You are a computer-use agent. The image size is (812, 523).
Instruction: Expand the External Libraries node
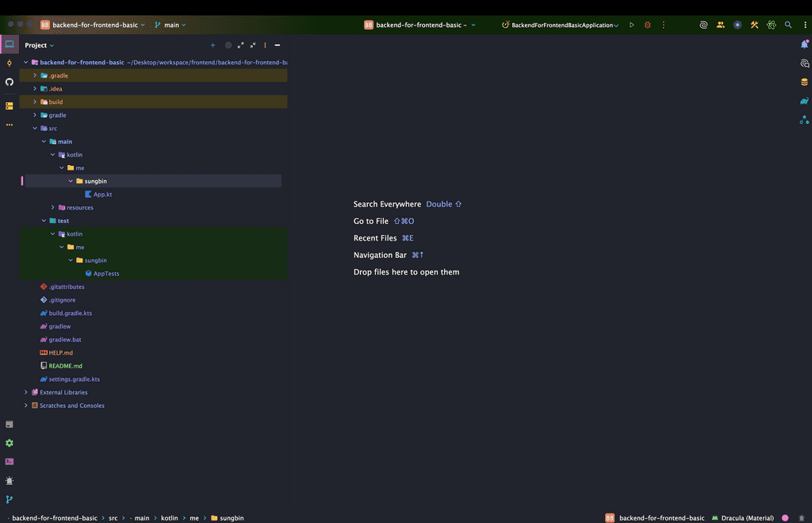tap(26, 392)
